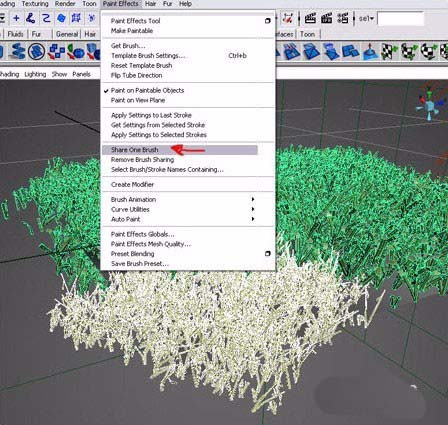The width and height of the screenshot is (448, 425).
Task: Open the sel dropdown next to text field
Action: pos(366,19)
